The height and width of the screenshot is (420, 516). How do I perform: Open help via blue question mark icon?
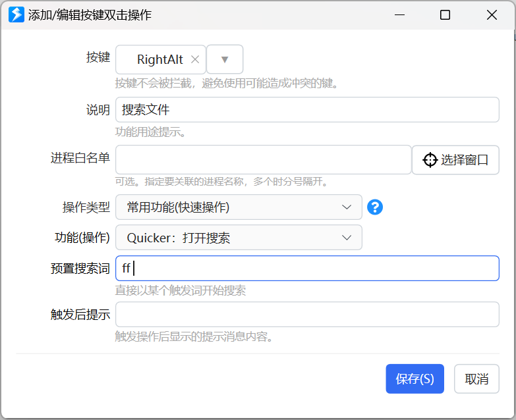tap(375, 207)
